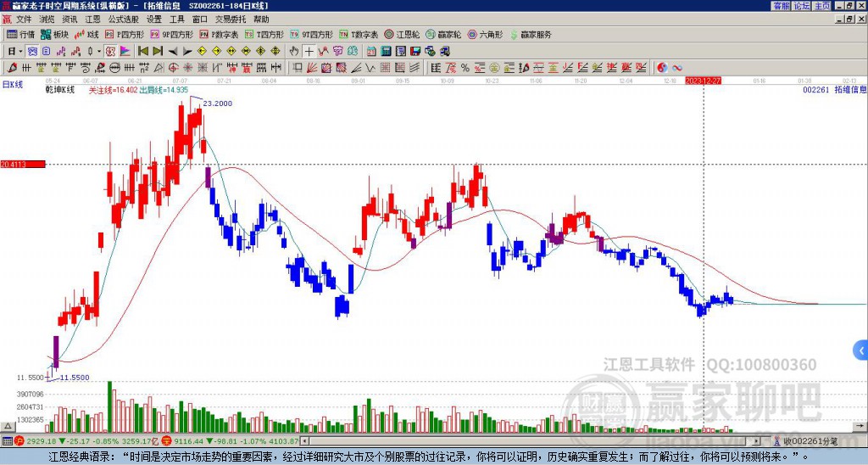The height and width of the screenshot is (465, 868).
Task: Click the 2023-12-27 date marker
Action: click(x=703, y=81)
